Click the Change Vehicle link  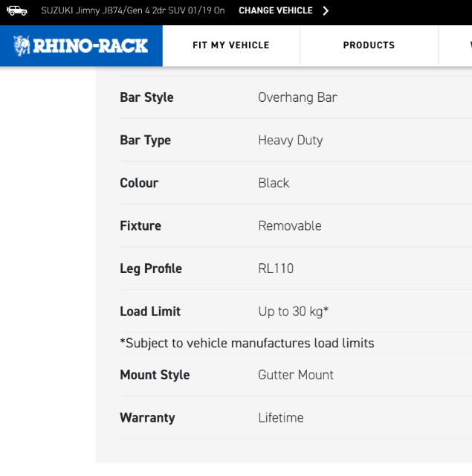tap(276, 10)
